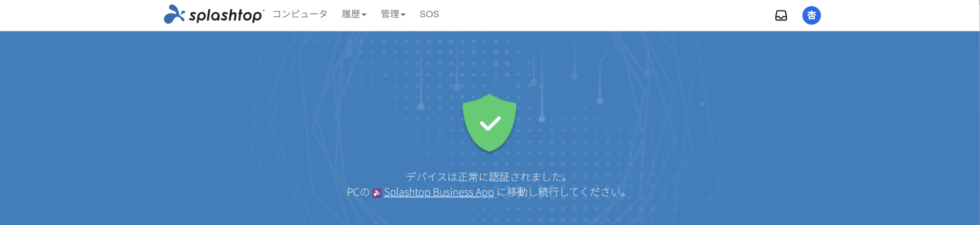Open the 杏 user avatar menu
980x225 pixels.
tap(812, 15)
